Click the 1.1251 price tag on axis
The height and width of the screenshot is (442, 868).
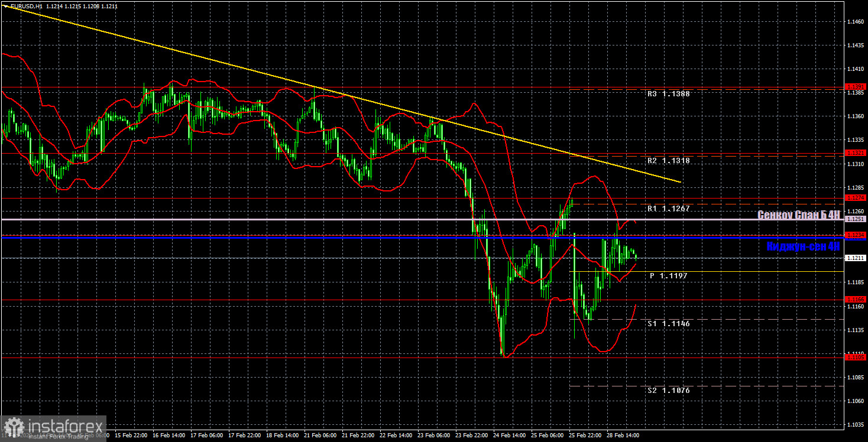856,219
